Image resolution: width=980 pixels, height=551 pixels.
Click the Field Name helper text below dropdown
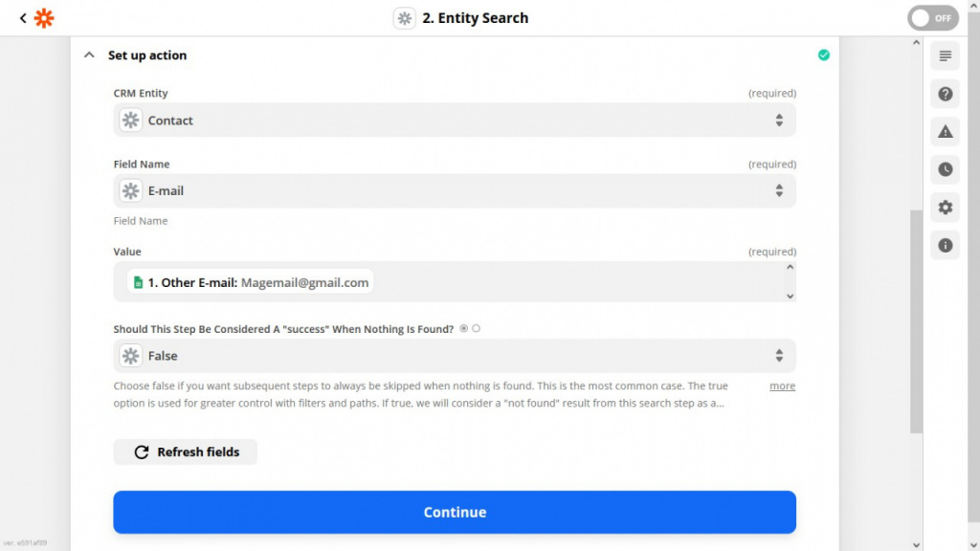tap(141, 221)
